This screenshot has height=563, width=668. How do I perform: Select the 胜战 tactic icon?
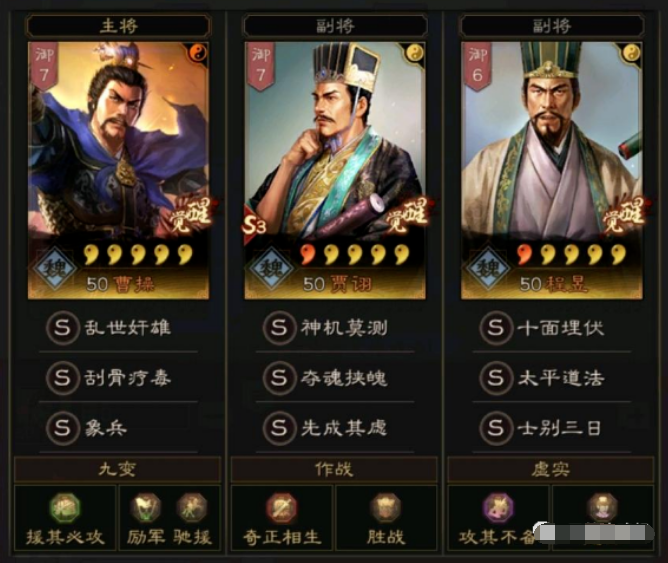point(386,508)
